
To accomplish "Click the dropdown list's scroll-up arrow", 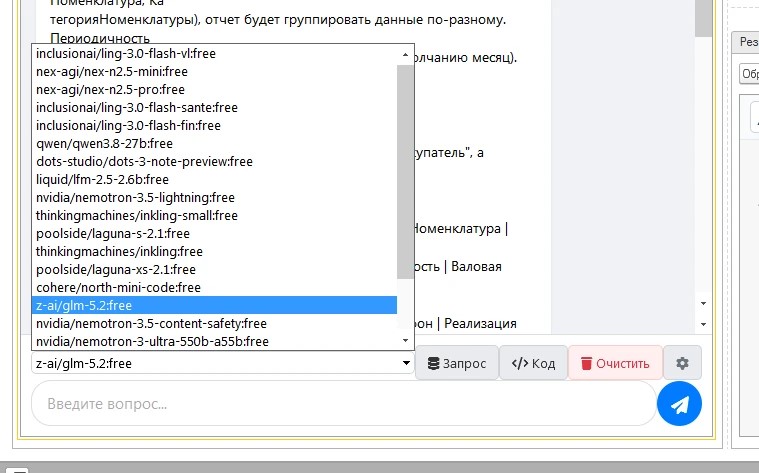I will click(406, 55).
